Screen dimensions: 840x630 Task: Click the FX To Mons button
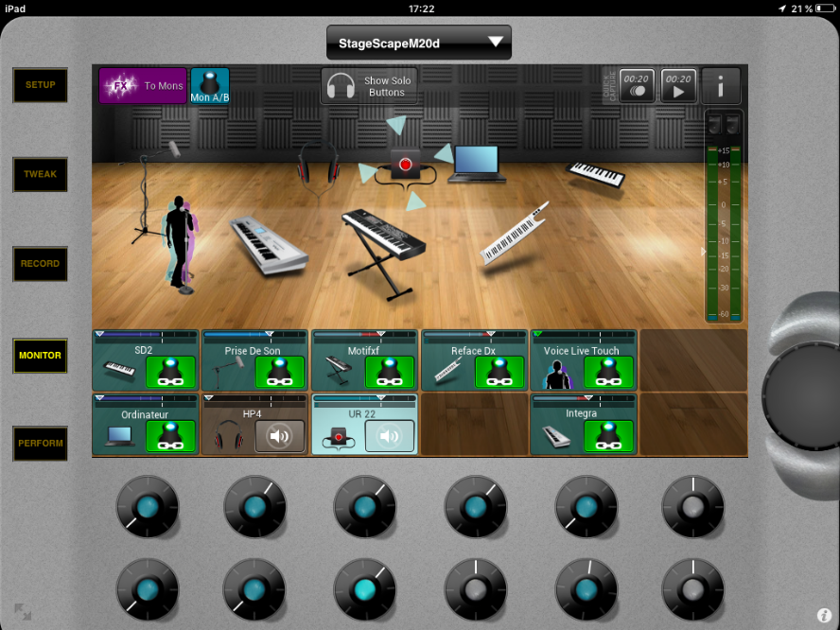pyautogui.click(x=143, y=85)
